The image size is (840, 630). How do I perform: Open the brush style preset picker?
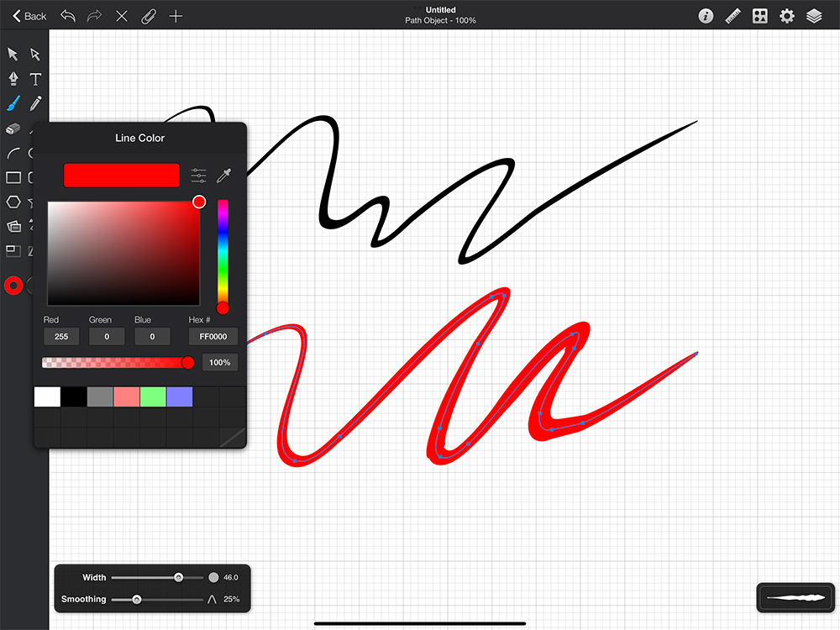pos(793,597)
